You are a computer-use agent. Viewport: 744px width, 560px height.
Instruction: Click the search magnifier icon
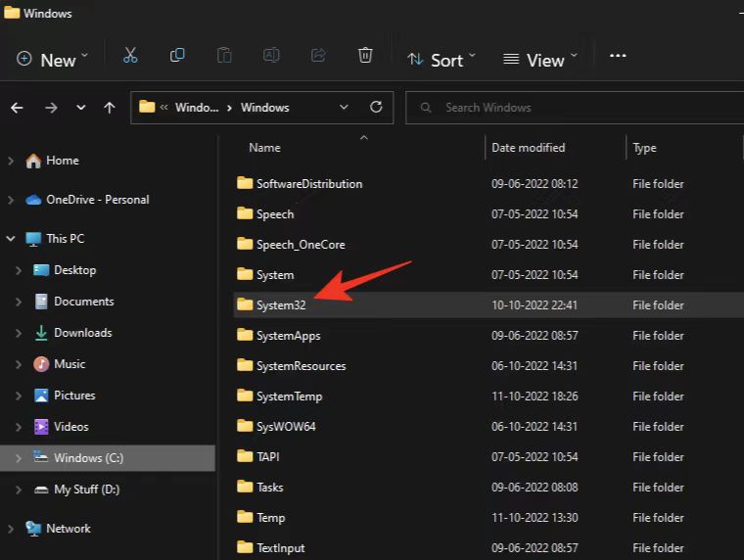(426, 108)
